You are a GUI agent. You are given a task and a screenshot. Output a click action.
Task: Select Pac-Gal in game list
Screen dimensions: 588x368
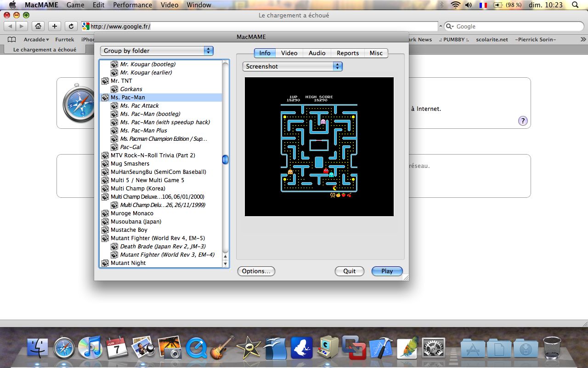coord(131,147)
